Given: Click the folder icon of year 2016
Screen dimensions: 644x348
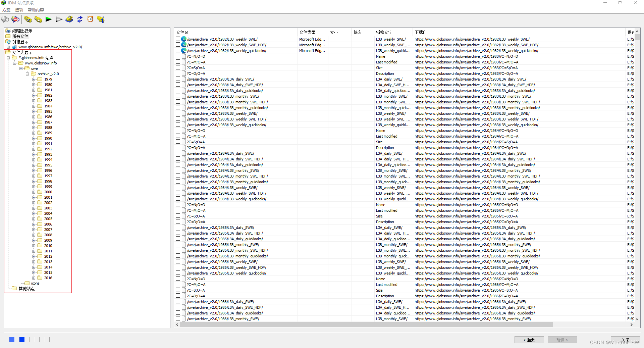Looking at the screenshot, I should coord(40,278).
